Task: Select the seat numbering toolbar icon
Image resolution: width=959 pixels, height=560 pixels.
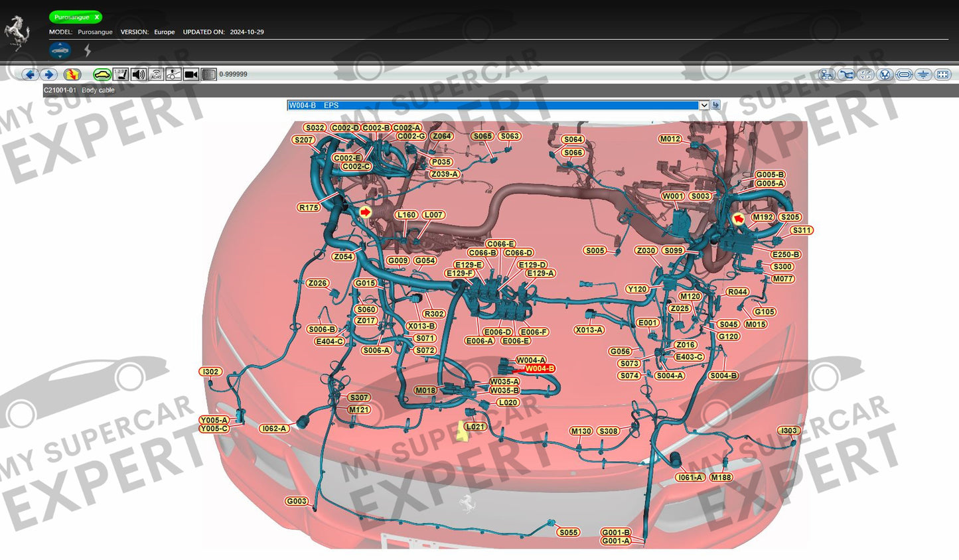Action: (120, 74)
